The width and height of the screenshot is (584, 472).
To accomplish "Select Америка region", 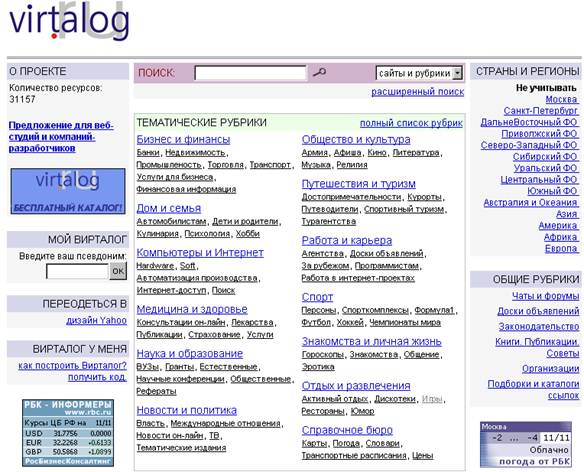I will [558, 225].
